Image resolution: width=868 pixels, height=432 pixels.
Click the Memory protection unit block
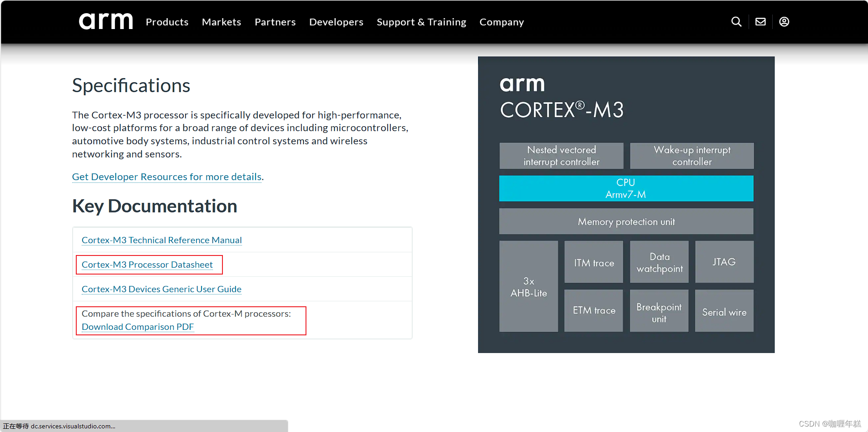pos(626,221)
